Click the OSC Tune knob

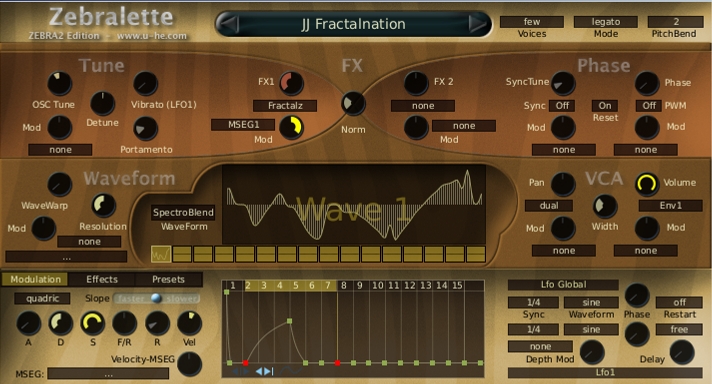pyautogui.click(x=59, y=84)
